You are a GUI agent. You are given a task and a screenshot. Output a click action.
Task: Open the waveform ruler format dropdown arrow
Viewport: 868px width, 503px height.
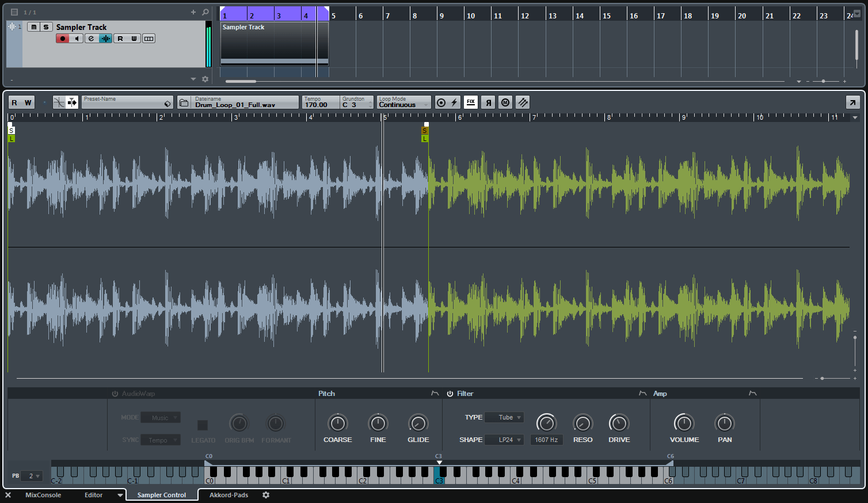pyautogui.click(x=855, y=117)
